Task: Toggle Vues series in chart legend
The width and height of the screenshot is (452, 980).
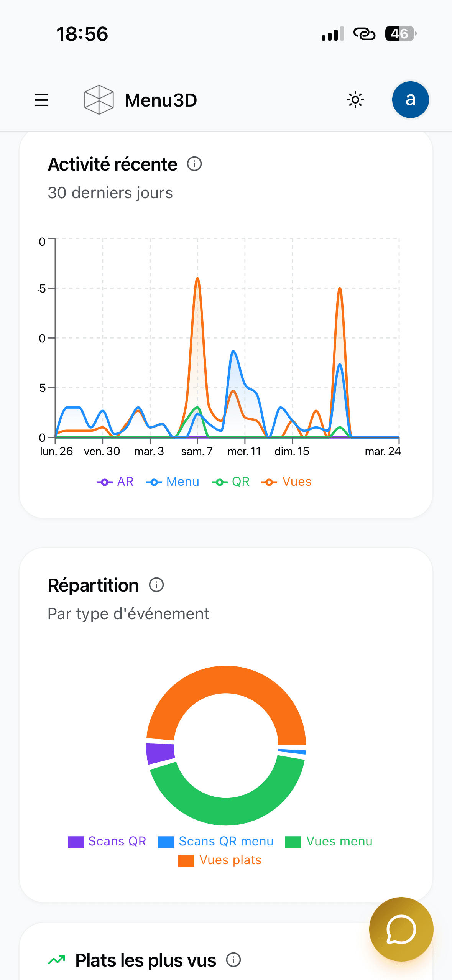Action: click(286, 482)
